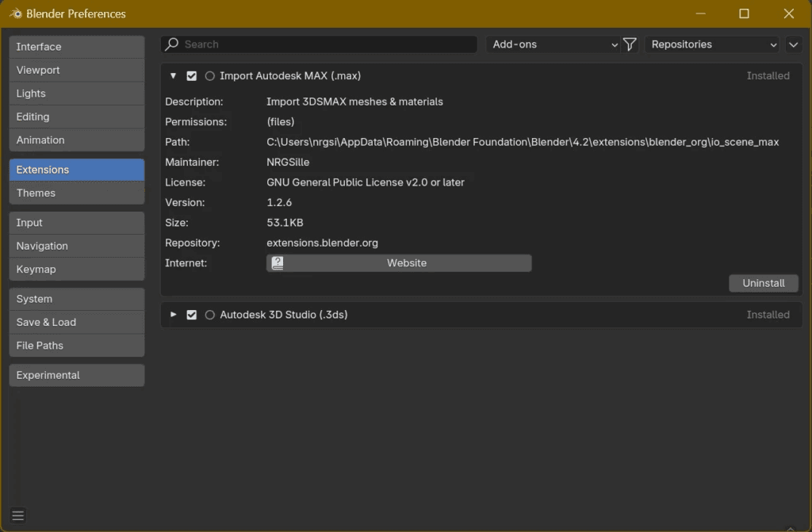The height and width of the screenshot is (532, 812).
Task: Uninstall the Import Autodesk MAX extension
Action: coord(764,283)
